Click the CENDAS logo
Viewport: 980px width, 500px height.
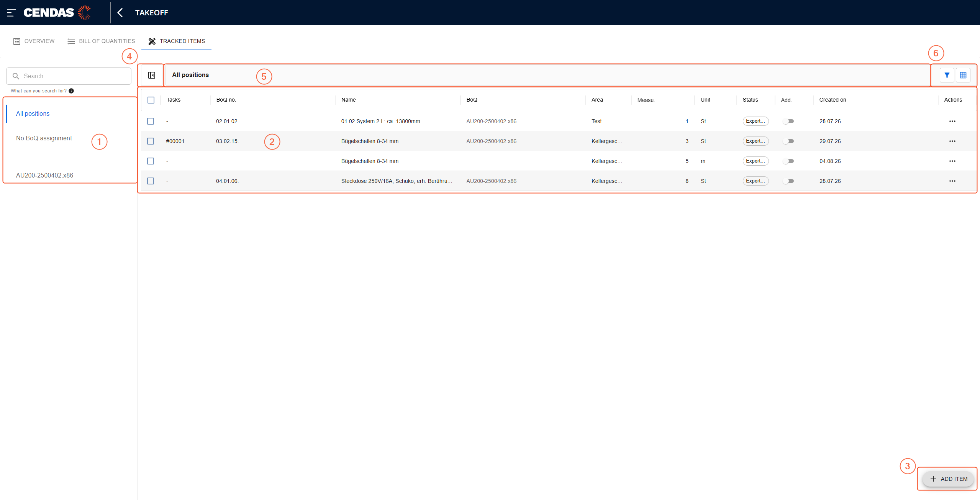[57, 13]
